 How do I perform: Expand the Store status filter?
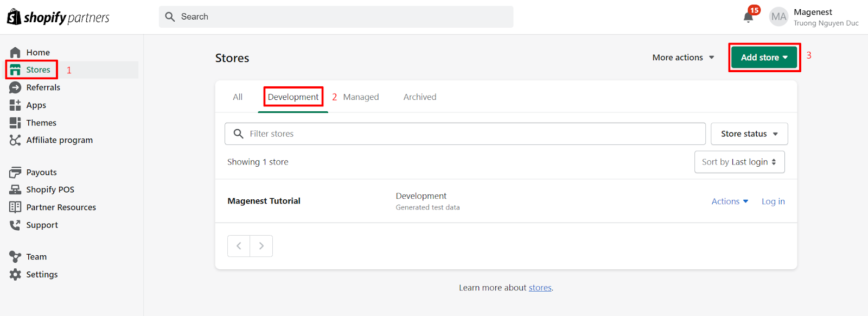coord(749,134)
